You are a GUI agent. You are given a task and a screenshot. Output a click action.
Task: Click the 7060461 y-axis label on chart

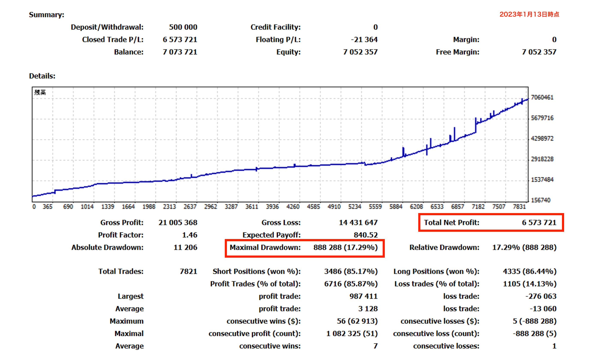(542, 97)
